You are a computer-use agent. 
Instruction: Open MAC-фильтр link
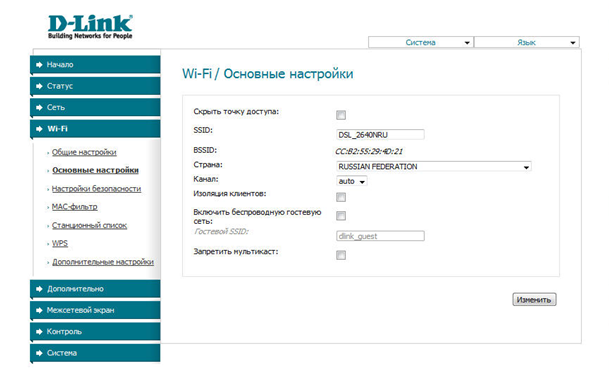pyautogui.click(x=74, y=207)
